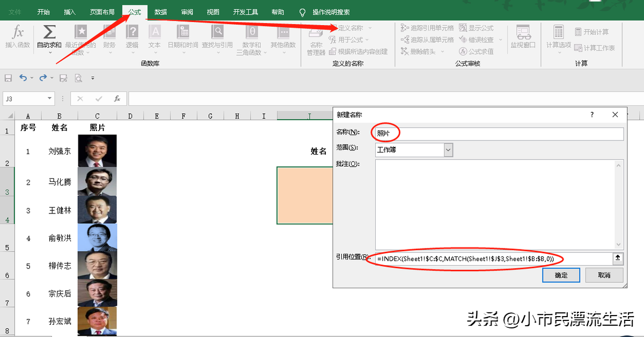Expand the Undo history dropdown arrow

(x=32, y=78)
